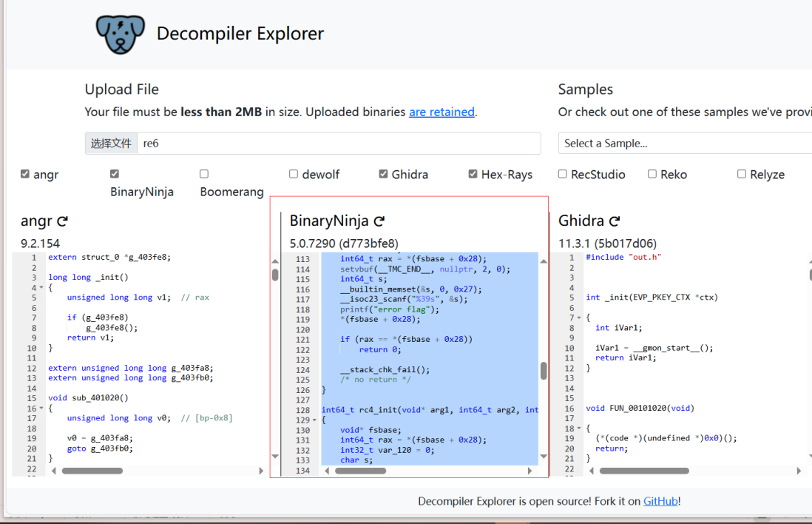The image size is (812, 524).
Task: Click the Decompiler Explorer title text
Action: click(240, 34)
